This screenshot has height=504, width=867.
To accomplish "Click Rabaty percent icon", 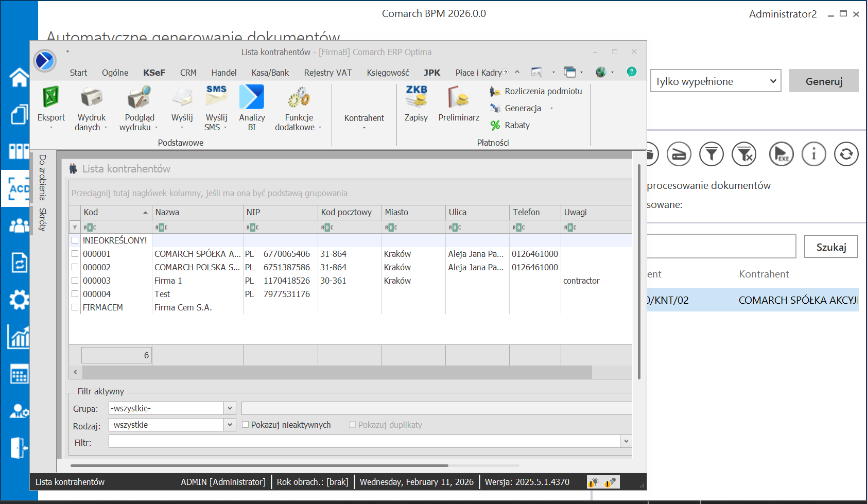I will 495,125.
